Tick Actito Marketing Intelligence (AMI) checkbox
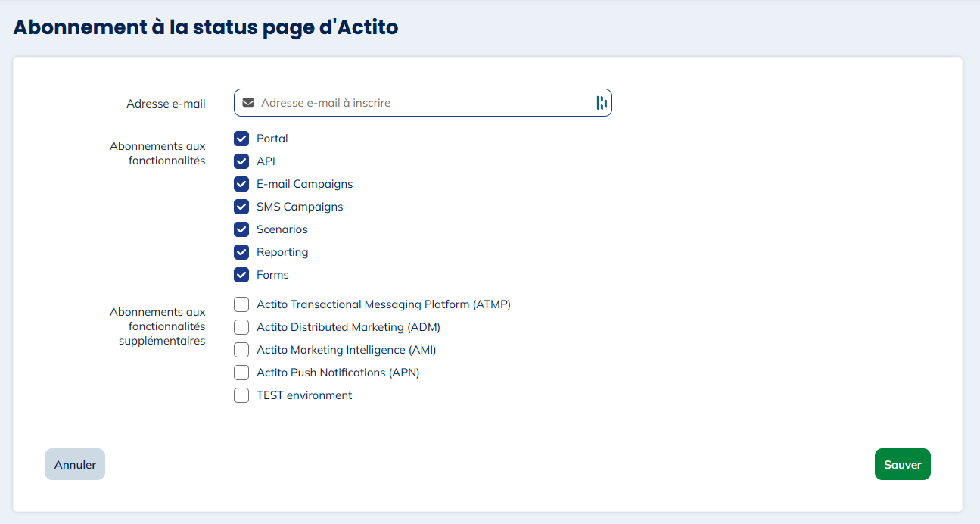This screenshot has width=980, height=524. tap(241, 350)
